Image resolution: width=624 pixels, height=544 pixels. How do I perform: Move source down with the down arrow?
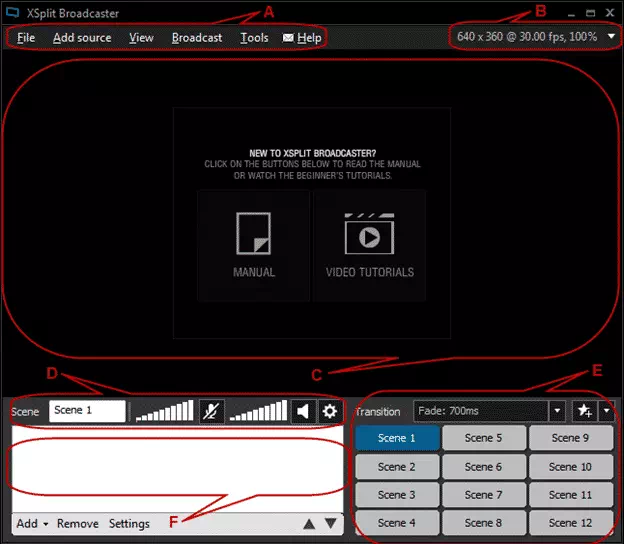pyautogui.click(x=331, y=523)
